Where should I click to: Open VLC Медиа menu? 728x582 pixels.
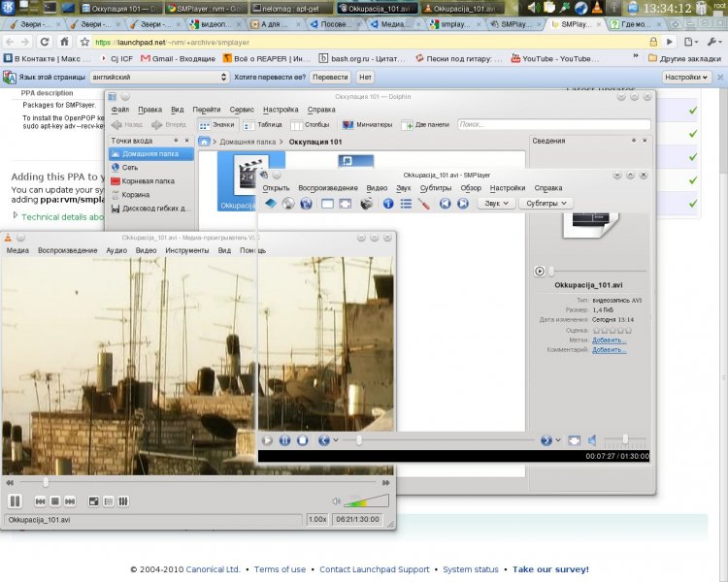(x=17, y=250)
